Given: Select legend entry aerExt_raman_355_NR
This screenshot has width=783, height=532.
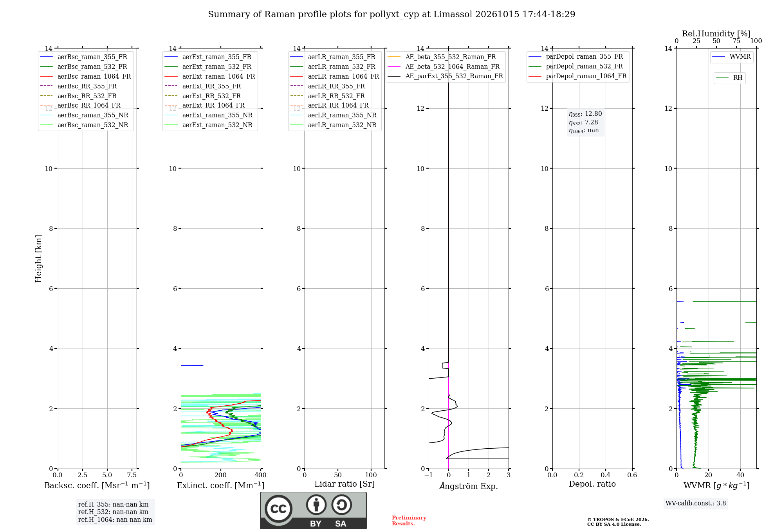Looking at the screenshot, I should coord(209,115).
